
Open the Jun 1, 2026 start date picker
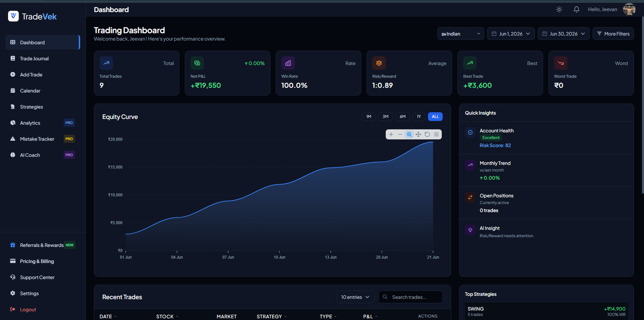(x=511, y=34)
